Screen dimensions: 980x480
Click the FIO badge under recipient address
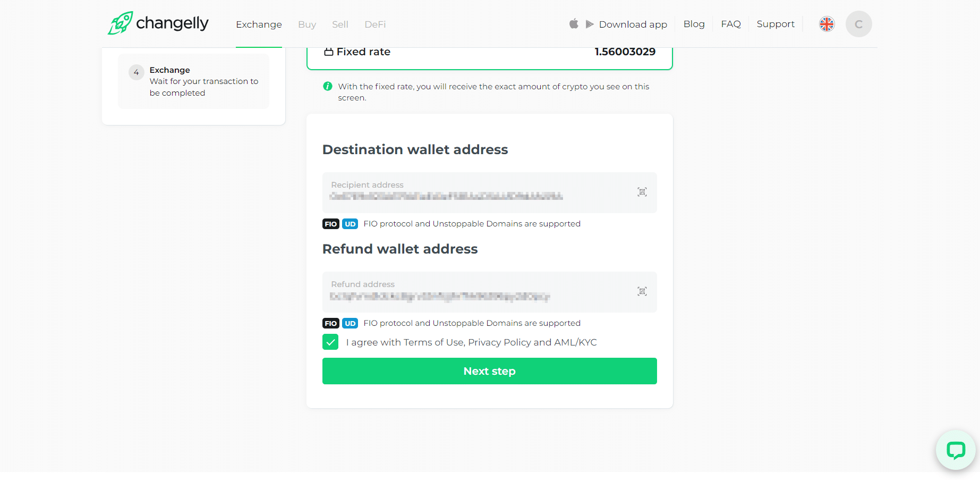coord(330,224)
